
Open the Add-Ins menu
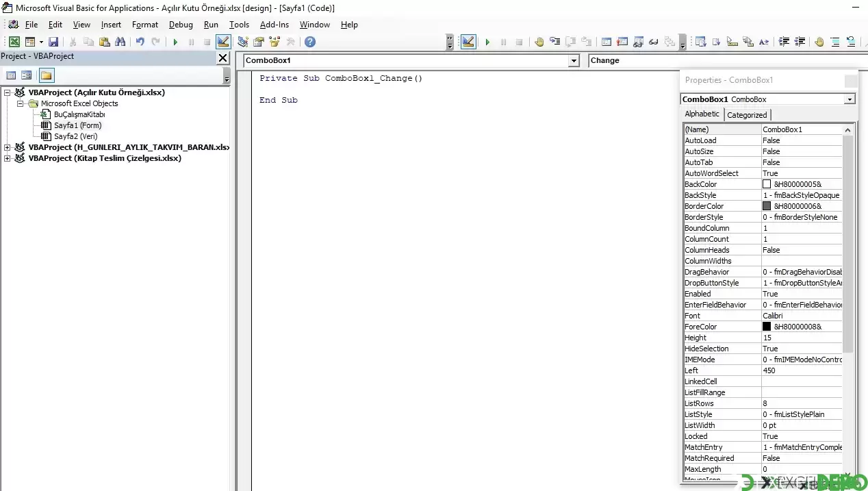pos(275,25)
